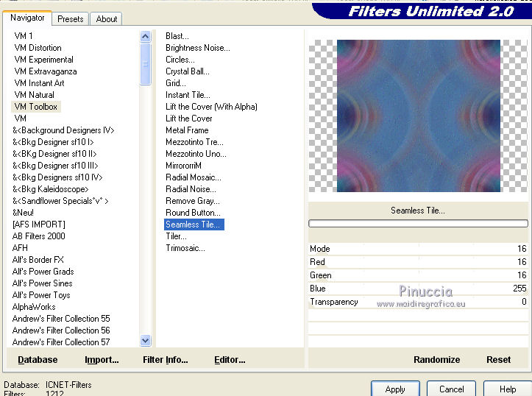Select Alf's Border FX category
532x396 pixels.
point(38,260)
